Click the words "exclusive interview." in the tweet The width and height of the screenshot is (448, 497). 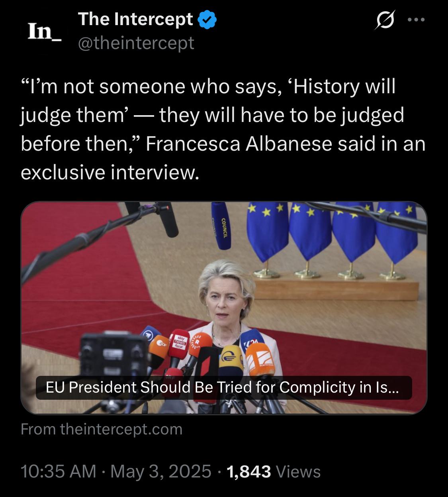(x=110, y=172)
